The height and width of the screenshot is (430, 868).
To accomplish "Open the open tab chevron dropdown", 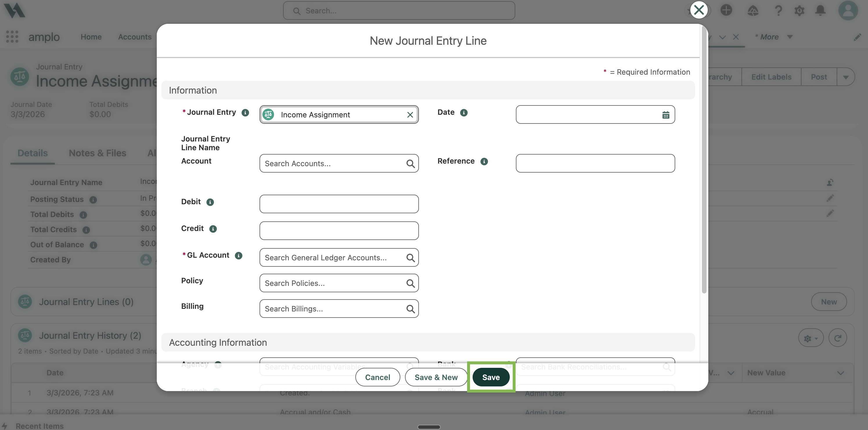I will pyautogui.click(x=722, y=37).
